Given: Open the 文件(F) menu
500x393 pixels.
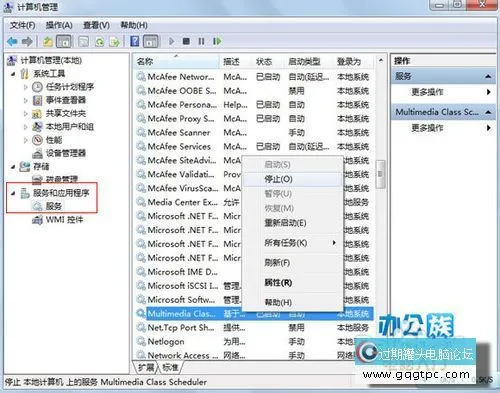Looking at the screenshot, I should click(22, 25).
